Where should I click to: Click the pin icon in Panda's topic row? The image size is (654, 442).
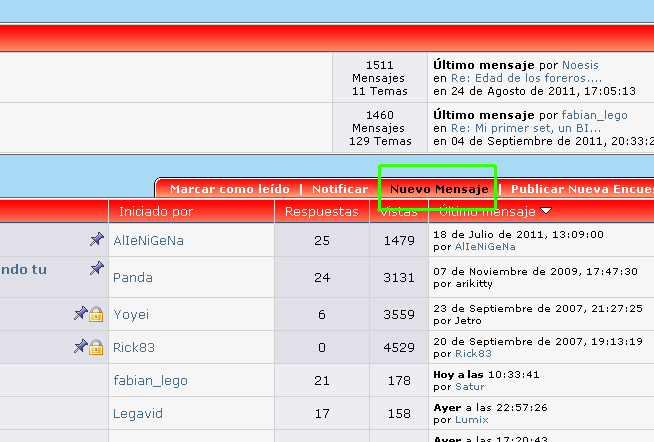tap(97, 268)
